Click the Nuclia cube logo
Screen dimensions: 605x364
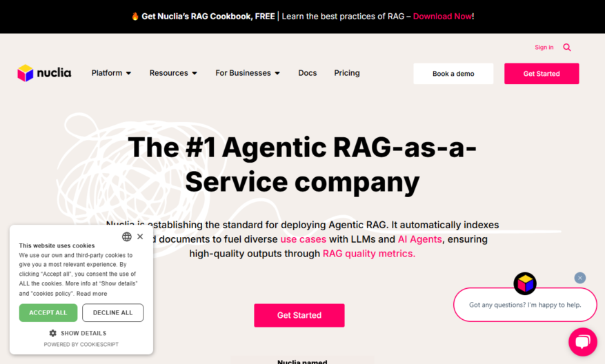tap(26, 73)
